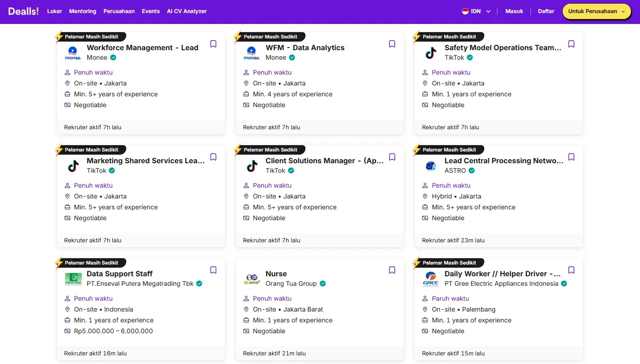Click 'Rekruter aktif 15m lalu' text
640x364 pixels.
[x=454, y=353]
